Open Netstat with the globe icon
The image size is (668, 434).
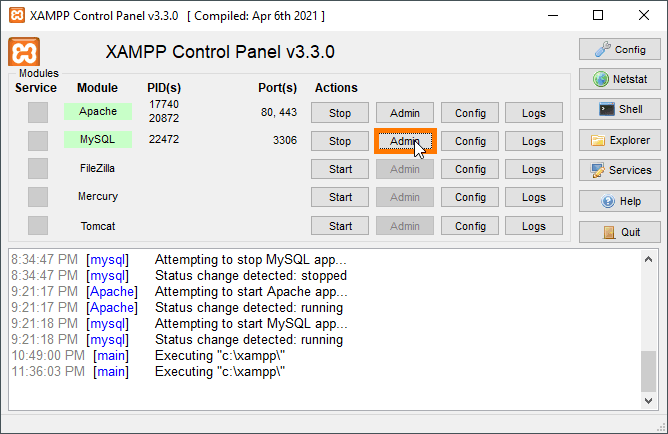pyautogui.click(x=619, y=79)
